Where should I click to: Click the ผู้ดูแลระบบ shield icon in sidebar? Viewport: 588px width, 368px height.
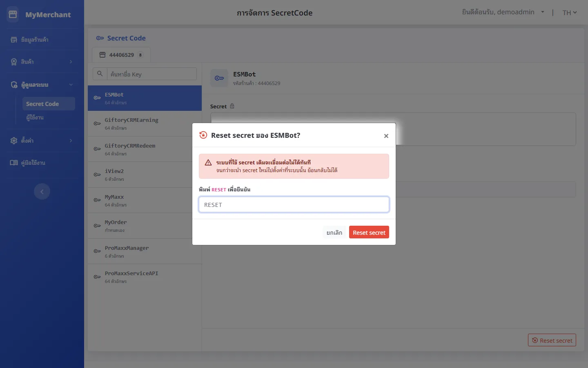14,85
